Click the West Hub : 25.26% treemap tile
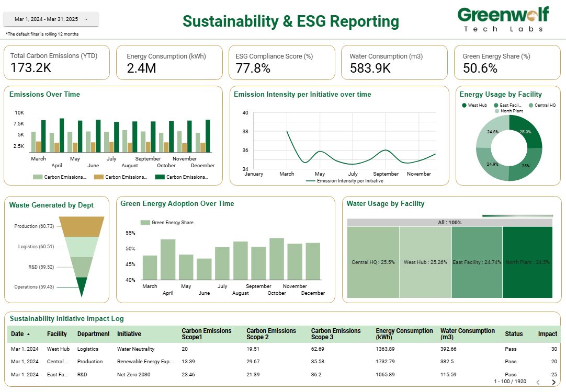This screenshot has height=392, width=566. 426,262
